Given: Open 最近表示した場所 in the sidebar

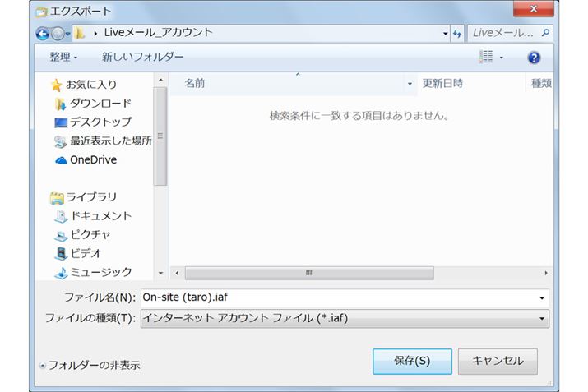Looking at the screenshot, I should click(x=111, y=141).
